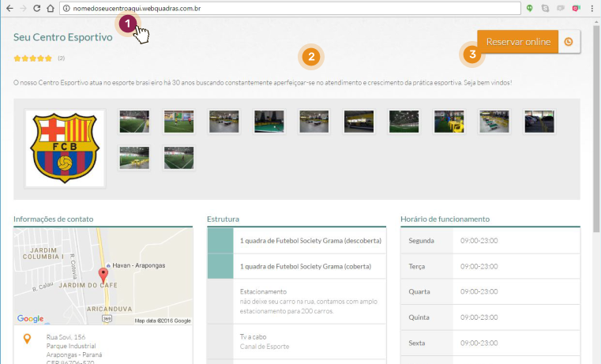
Task: Open the last thumbnail in top row
Action: pos(539,122)
